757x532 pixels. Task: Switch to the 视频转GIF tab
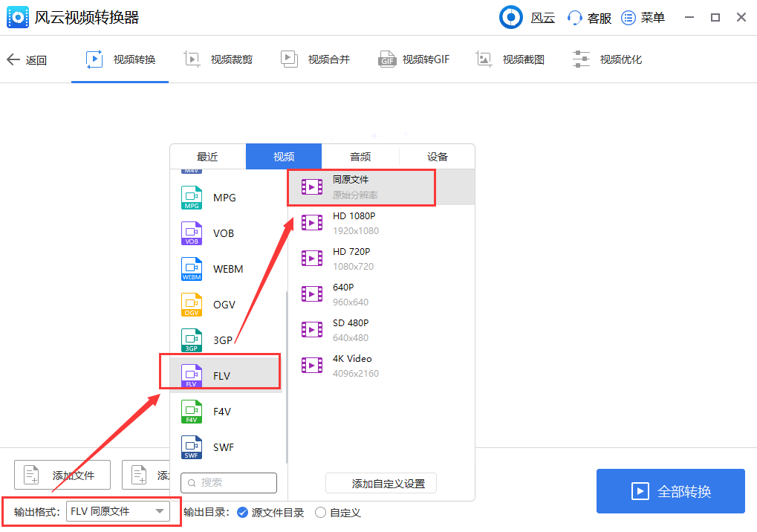pos(414,59)
